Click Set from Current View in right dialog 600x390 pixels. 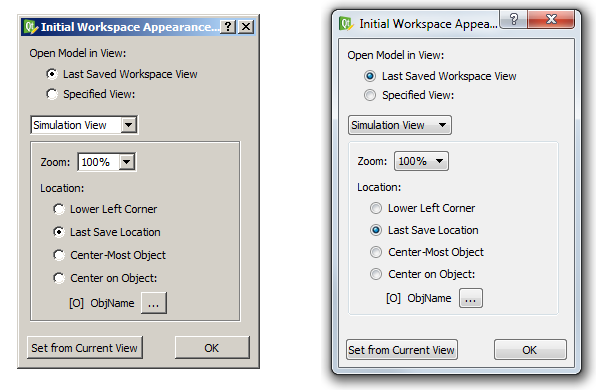click(401, 349)
